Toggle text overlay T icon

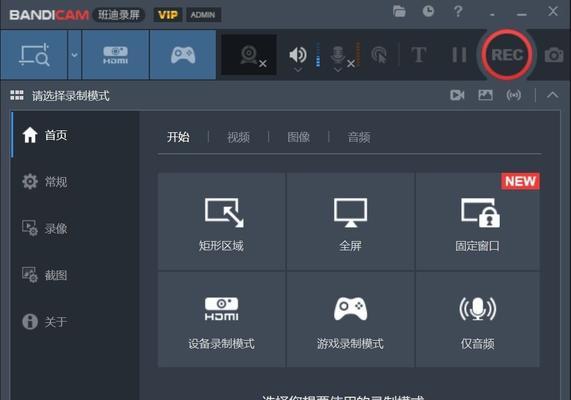[418, 55]
